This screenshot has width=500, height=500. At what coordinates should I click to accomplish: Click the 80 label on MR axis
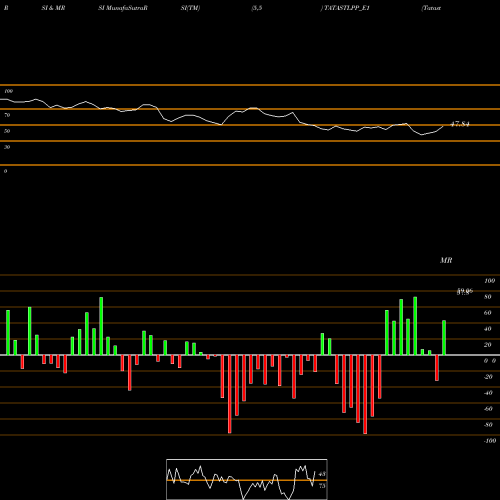488,297
